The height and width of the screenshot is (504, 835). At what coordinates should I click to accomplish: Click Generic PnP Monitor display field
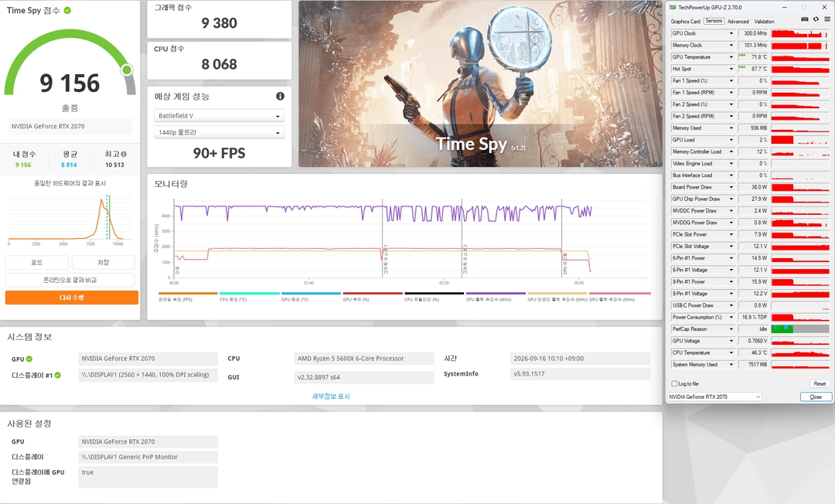[x=148, y=457]
